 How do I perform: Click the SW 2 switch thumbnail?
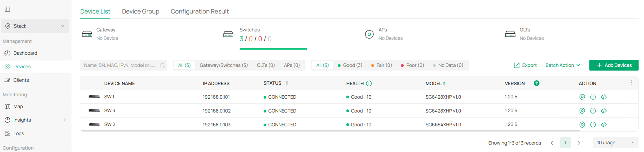[x=94, y=124]
